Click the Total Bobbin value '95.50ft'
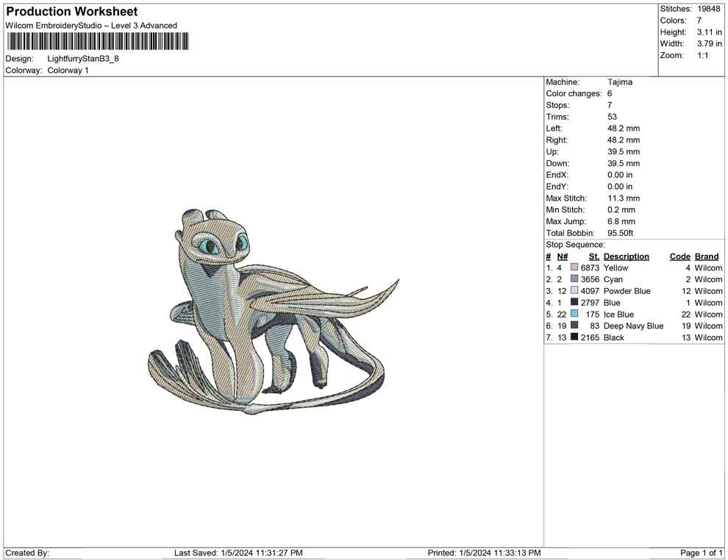Screen dimensions: 728x560 coord(621,233)
